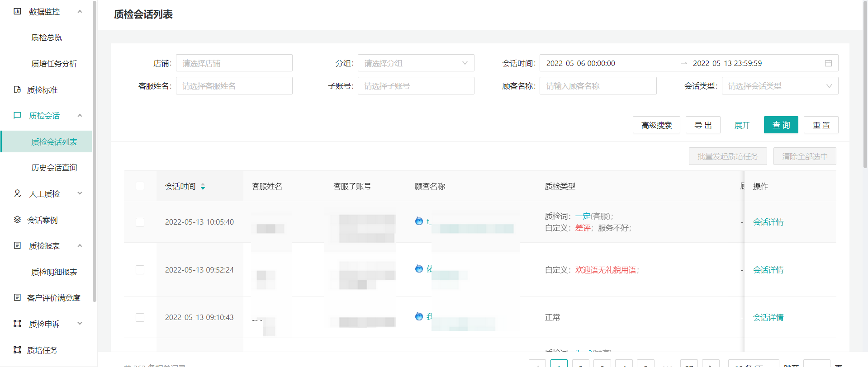Click the 数据监控 chart icon
The image size is (868, 367).
pos(17,11)
